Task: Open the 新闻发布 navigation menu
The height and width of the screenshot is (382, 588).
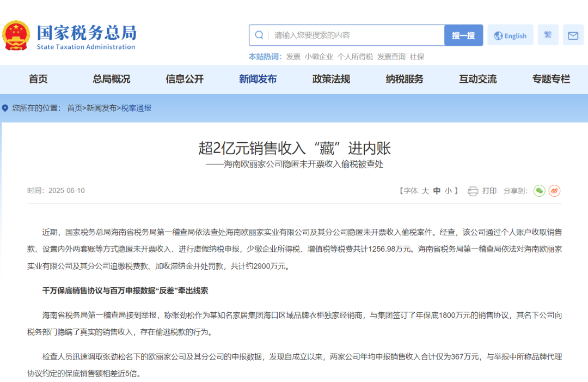Action: [258, 79]
